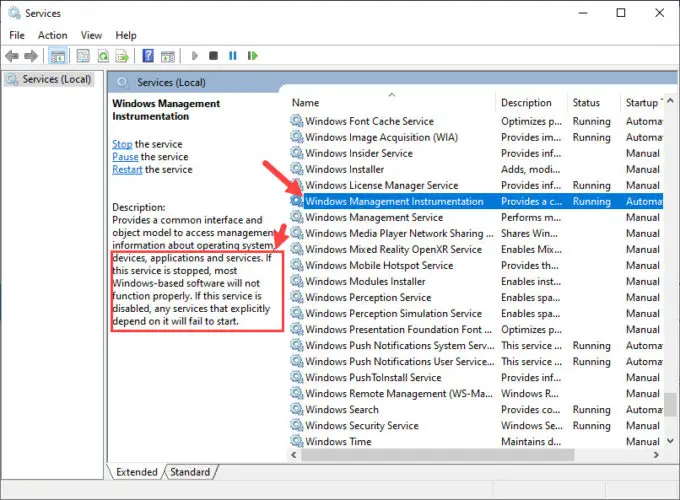Click gear icon beside Windows Modules Installer

point(297,281)
